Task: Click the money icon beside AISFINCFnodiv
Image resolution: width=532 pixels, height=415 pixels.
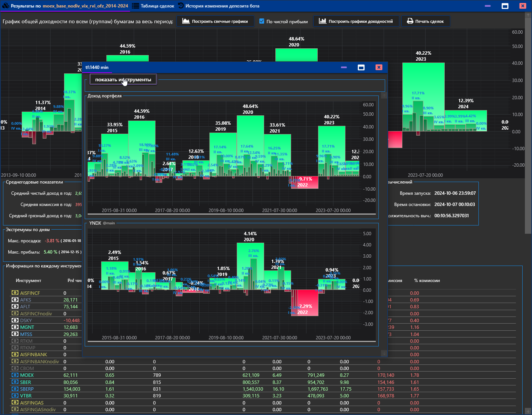Action: (x=15, y=313)
